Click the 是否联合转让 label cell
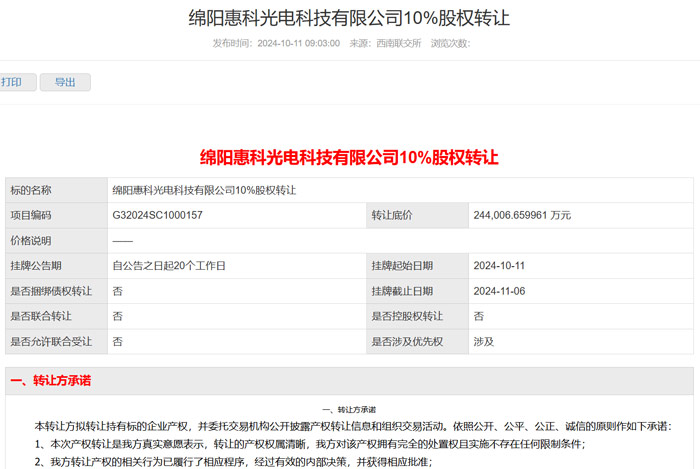 pos(56,316)
